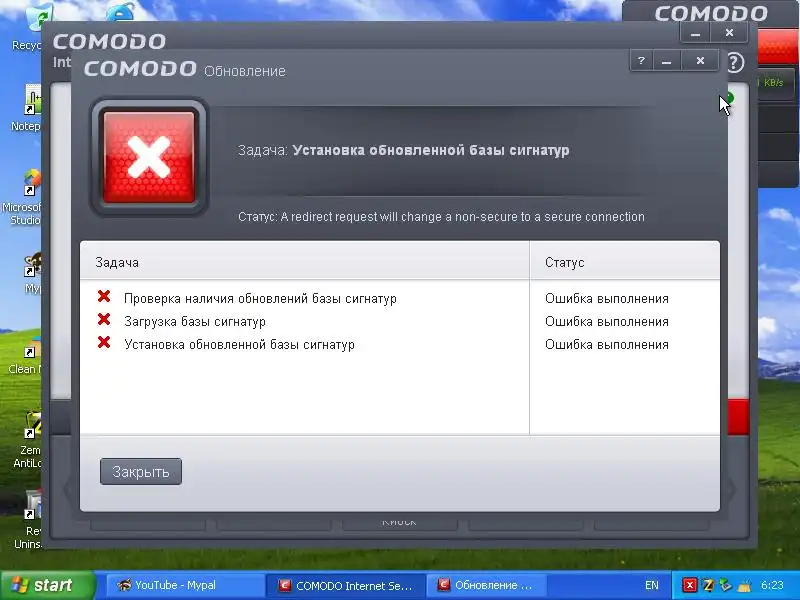Close the Обновление dialog via X
This screenshot has width=800, height=600.
tap(700, 61)
